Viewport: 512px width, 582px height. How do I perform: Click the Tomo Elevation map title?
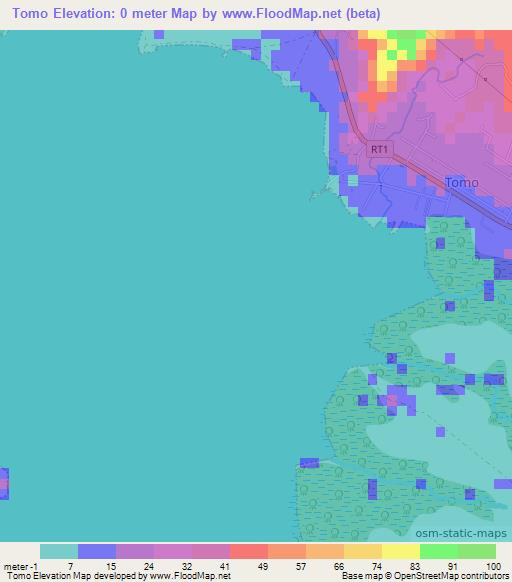point(196,13)
